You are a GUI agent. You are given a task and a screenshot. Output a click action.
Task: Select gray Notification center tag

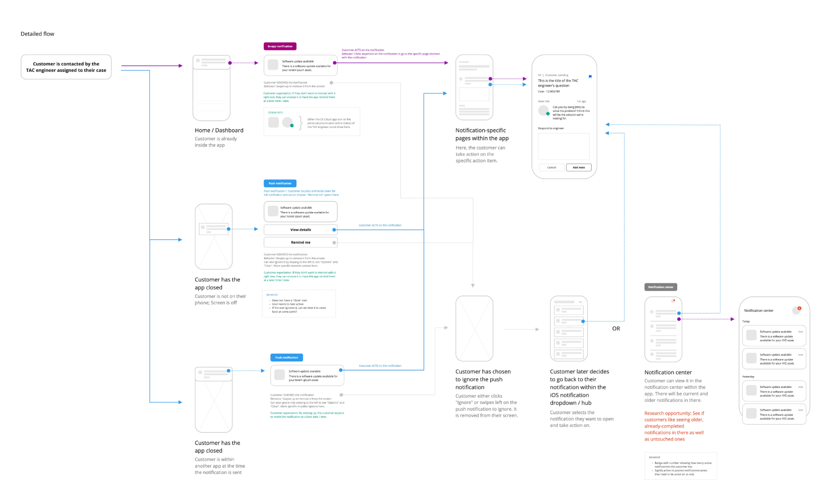[x=660, y=287]
